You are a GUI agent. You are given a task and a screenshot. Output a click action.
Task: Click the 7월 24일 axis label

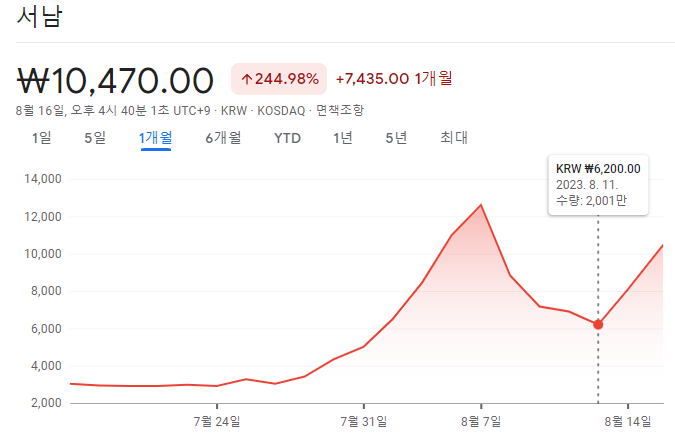217,421
